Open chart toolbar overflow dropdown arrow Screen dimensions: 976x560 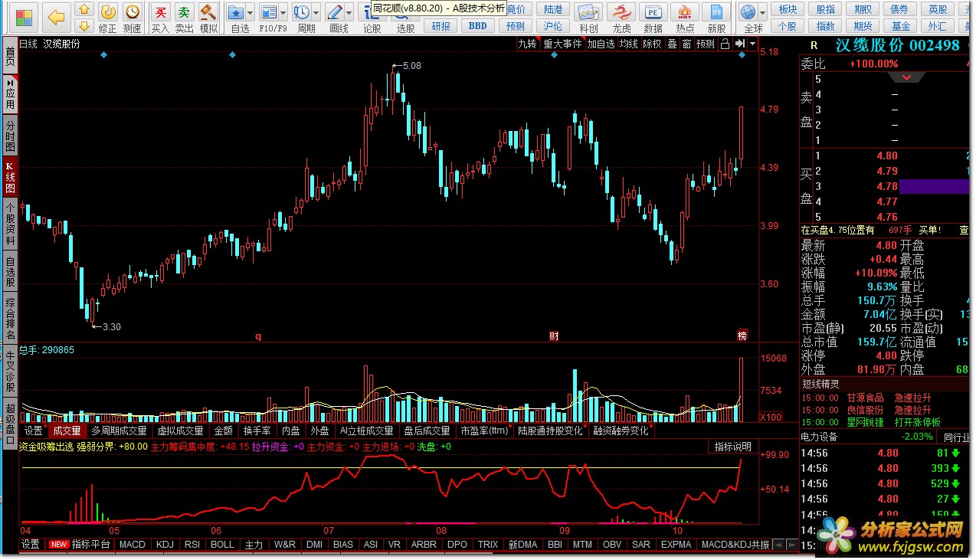tap(753, 44)
